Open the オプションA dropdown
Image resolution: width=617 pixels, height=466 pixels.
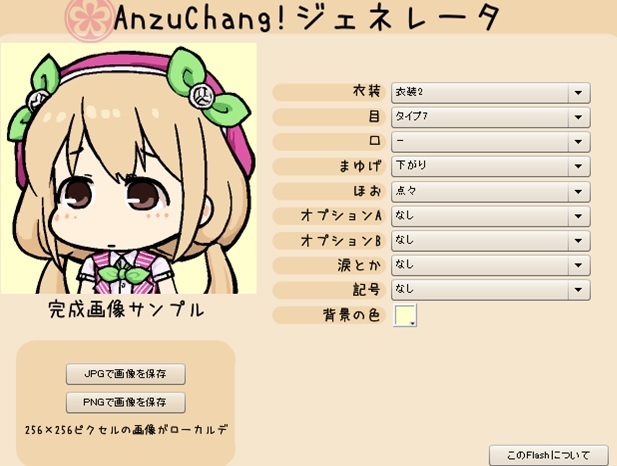pyautogui.click(x=491, y=216)
